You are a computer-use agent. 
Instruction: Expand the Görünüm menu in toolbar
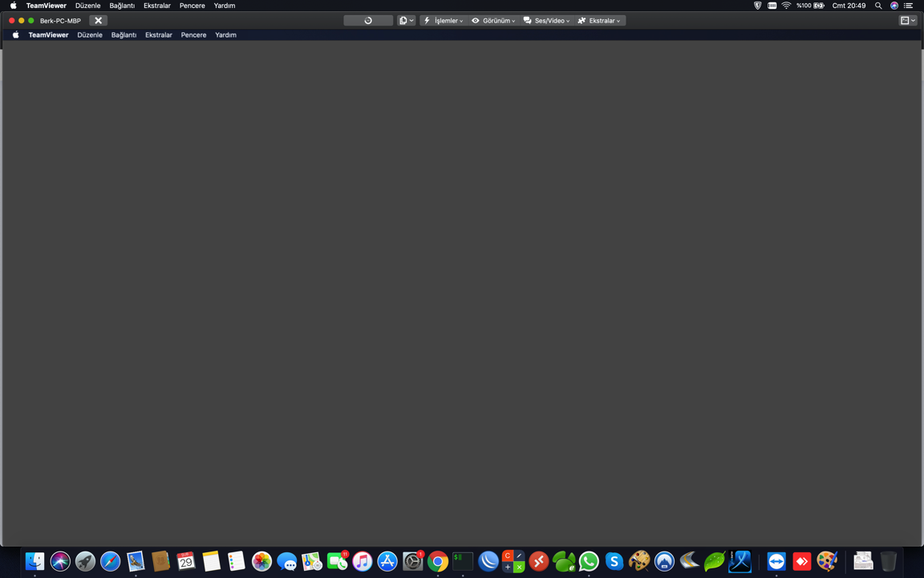[x=493, y=21]
